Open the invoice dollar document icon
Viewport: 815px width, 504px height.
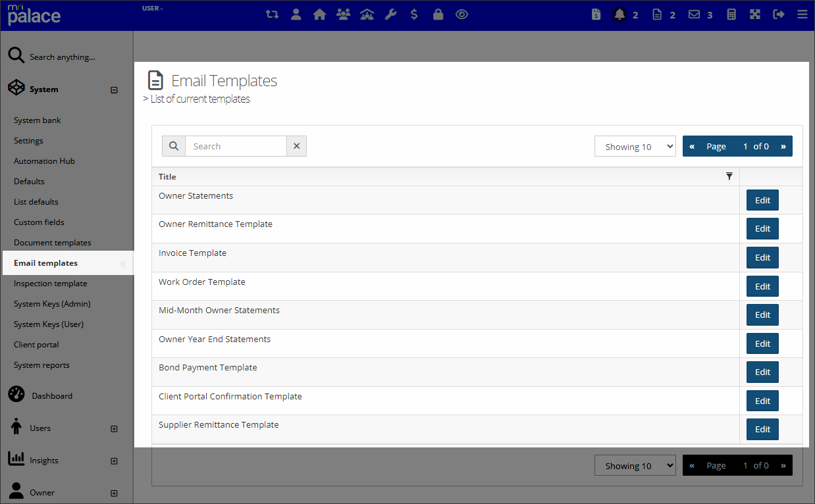[596, 14]
